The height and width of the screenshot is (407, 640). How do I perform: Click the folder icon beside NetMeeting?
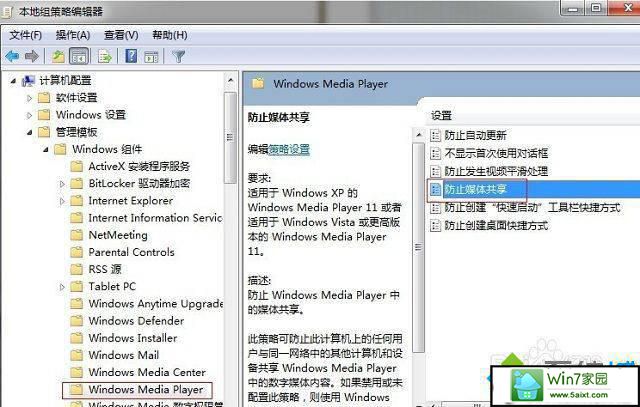(76, 235)
